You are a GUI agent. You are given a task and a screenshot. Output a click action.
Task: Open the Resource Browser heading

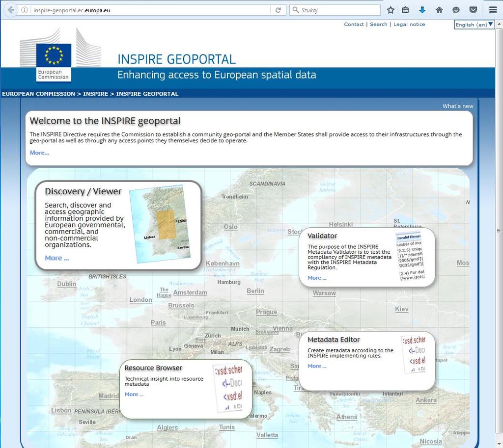[x=153, y=368]
